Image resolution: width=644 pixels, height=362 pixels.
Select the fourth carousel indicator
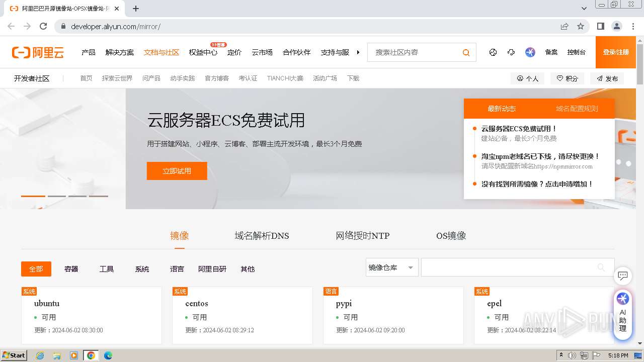coord(99,196)
